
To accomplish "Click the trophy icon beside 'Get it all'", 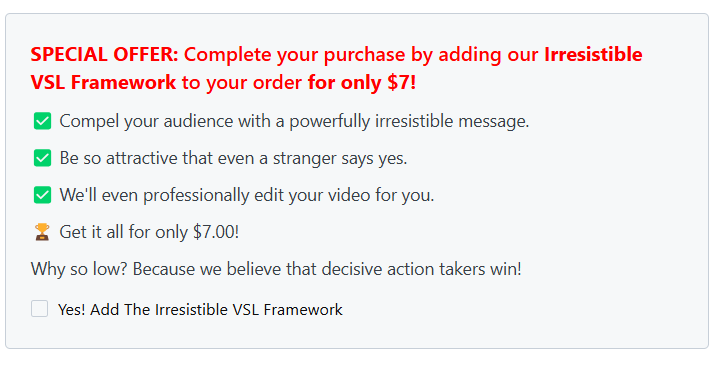I will tap(42, 232).
